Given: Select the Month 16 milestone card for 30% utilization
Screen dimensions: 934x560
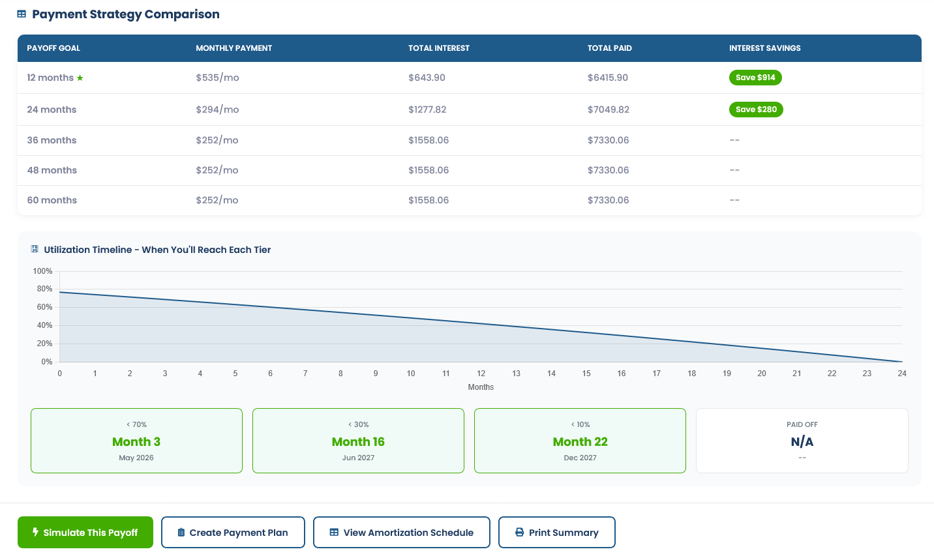Looking at the screenshot, I should [x=357, y=441].
